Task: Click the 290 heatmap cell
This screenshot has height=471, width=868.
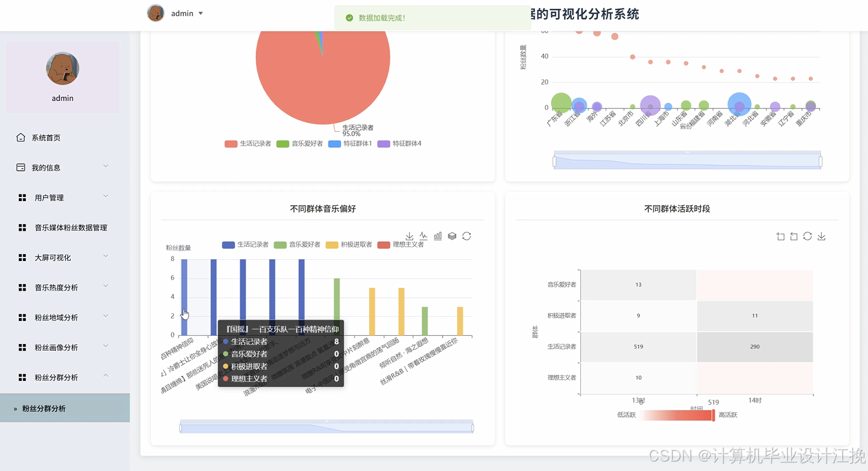Action: pos(755,346)
